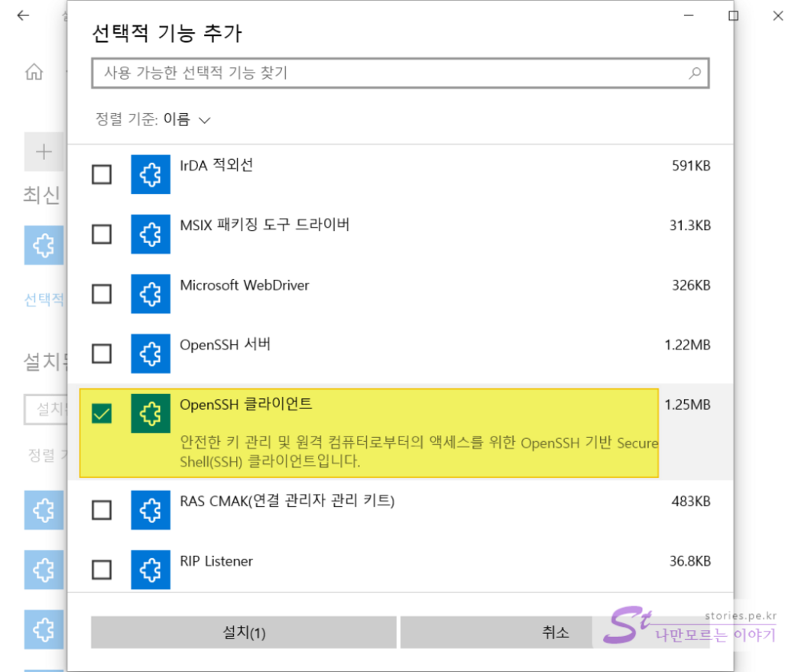Go back with the back arrow
Image resolution: width=801 pixels, height=672 pixels.
point(23,15)
